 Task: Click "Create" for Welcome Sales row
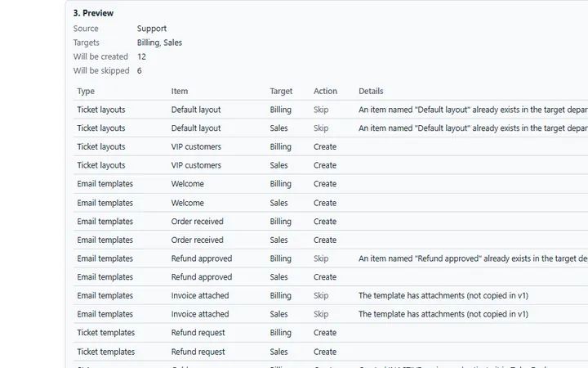325,203
